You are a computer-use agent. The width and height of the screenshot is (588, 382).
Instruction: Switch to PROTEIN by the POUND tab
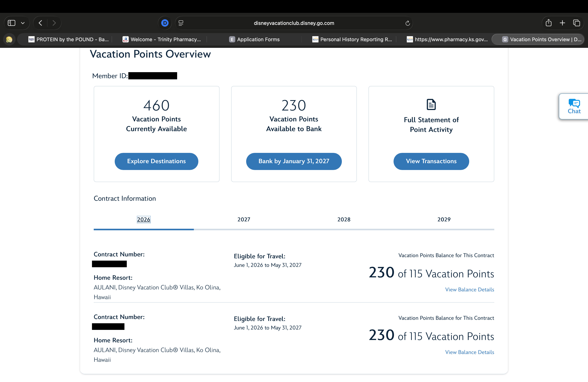point(68,39)
